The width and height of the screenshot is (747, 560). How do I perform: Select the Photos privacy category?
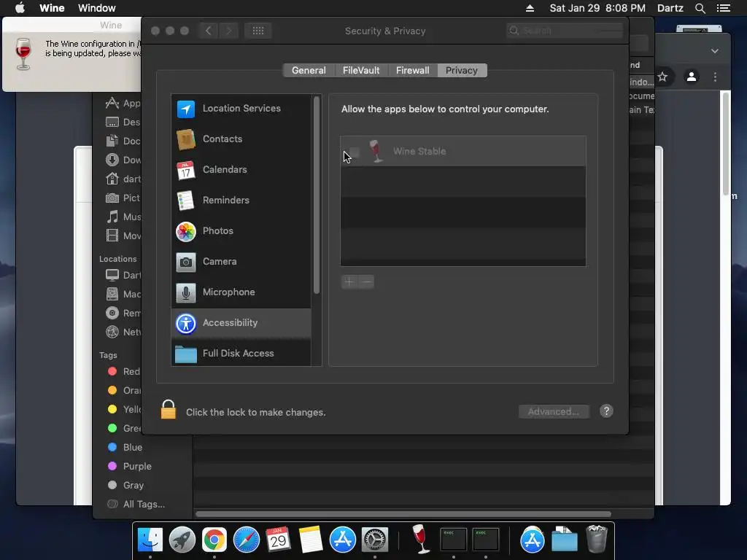coord(241,231)
